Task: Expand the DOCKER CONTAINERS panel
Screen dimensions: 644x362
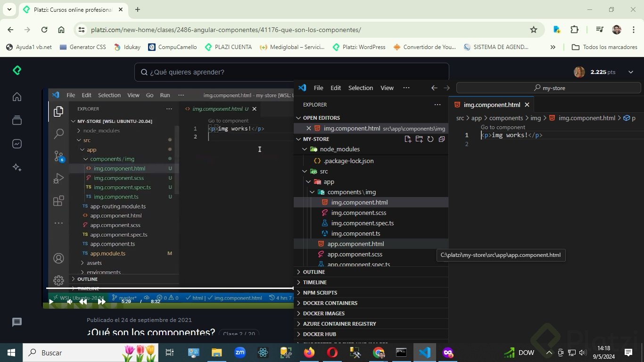Action: 371,303
